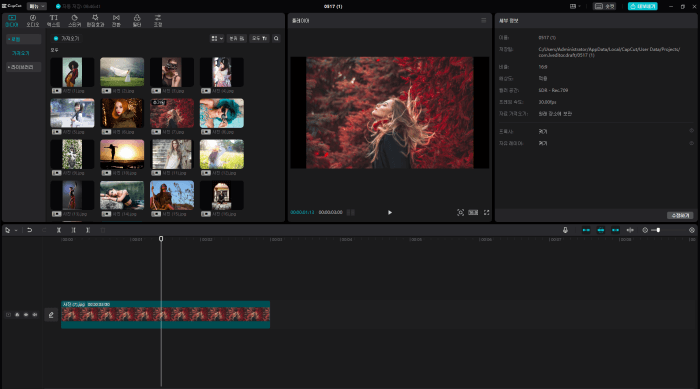
Task: Click info icon beside 자유 레이어 row
Action: (x=692, y=143)
